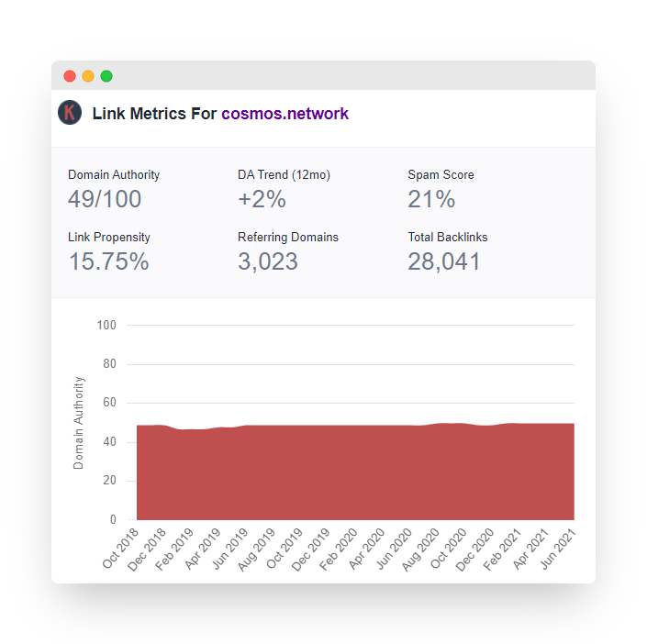
Task: Click the Referring Domains label
Action: click(288, 238)
